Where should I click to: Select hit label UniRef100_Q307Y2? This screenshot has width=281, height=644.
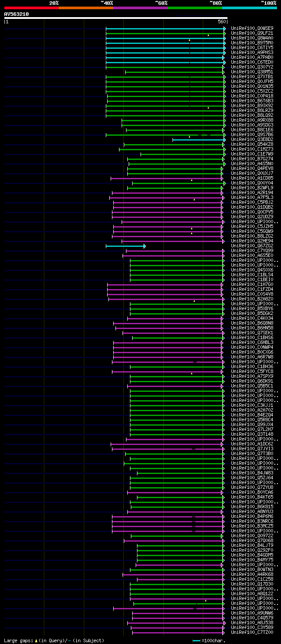[x=252, y=67]
